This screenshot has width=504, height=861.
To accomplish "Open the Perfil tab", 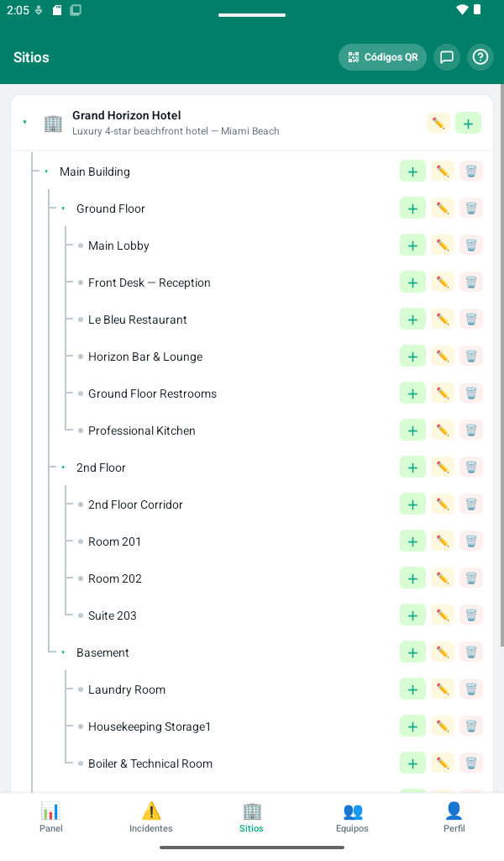I will pyautogui.click(x=454, y=817).
